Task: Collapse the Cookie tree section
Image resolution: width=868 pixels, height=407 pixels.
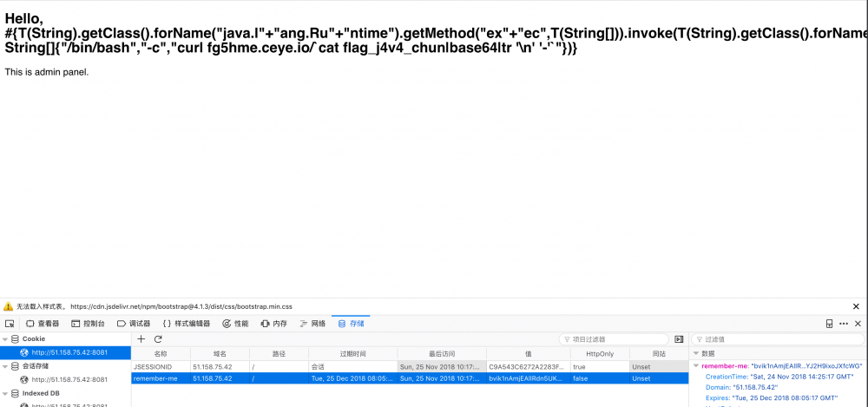Action: 5,339
